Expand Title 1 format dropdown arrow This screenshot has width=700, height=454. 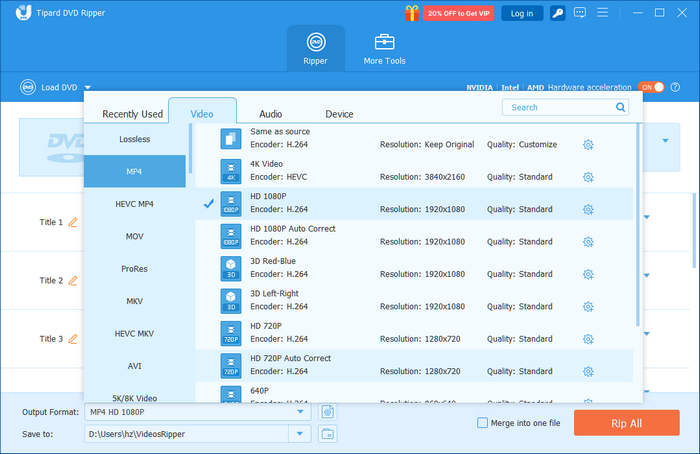(x=647, y=217)
